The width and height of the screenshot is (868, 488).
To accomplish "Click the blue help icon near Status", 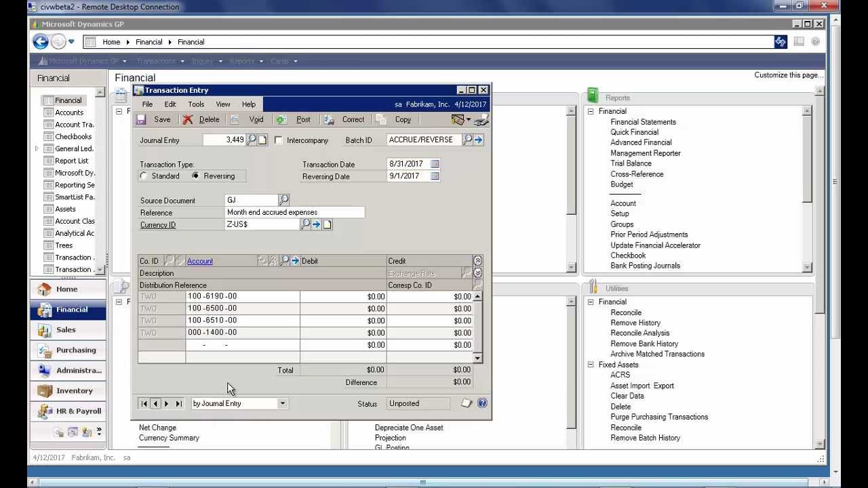I will pyautogui.click(x=482, y=403).
